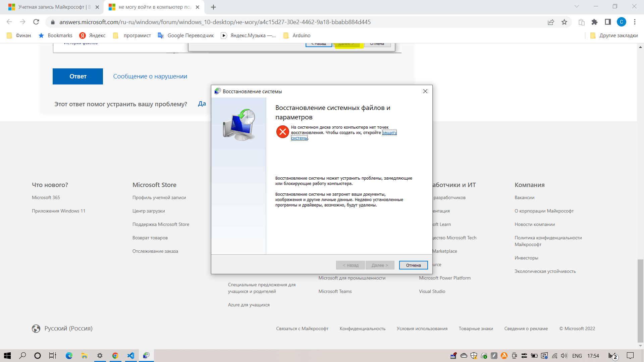Open Chrome extensions puzzle icon
This screenshot has width=644, height=362.
point(594,22)
